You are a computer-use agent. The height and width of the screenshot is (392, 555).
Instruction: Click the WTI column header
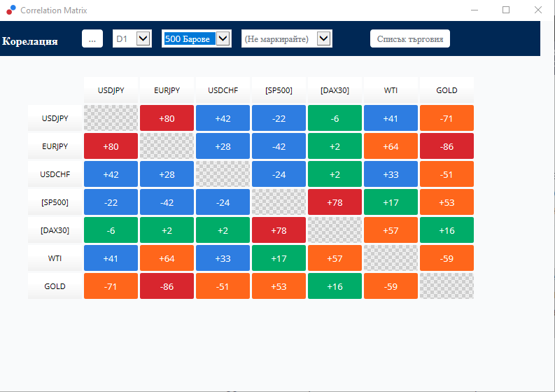point(391,90)
